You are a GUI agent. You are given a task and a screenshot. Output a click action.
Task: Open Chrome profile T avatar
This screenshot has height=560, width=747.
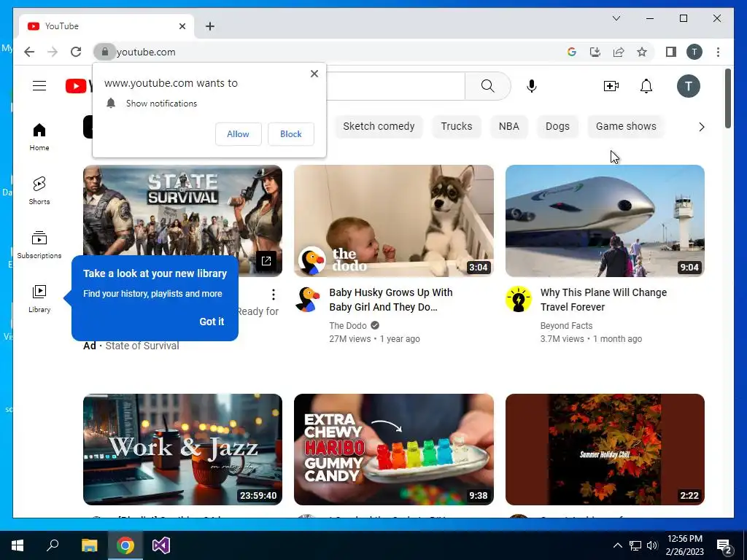[x=694, y=52]
